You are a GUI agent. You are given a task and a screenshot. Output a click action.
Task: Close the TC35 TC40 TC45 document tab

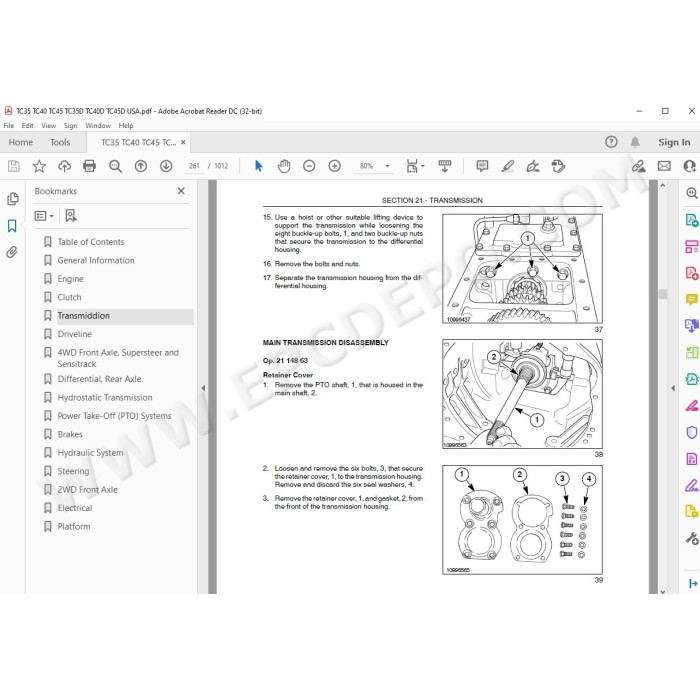point(183,142)
